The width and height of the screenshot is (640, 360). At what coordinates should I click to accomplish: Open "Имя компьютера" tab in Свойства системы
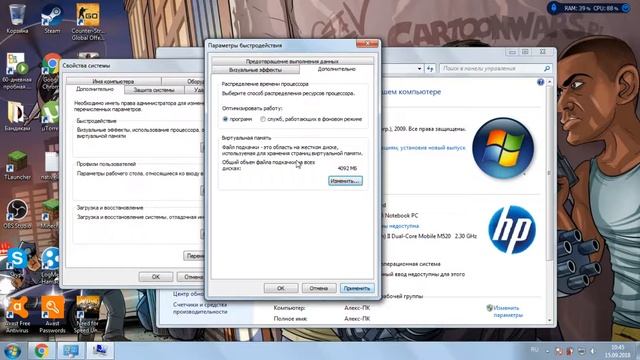(x=113, y=81)
